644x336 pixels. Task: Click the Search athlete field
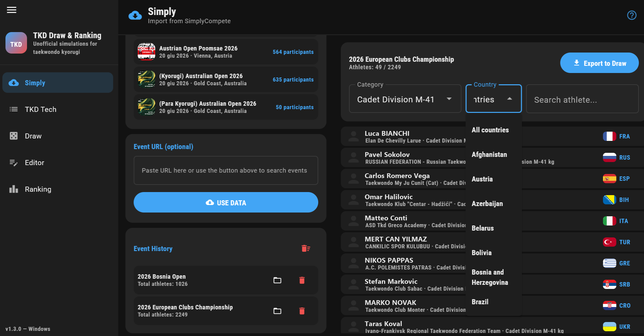[x=582, y=99]
